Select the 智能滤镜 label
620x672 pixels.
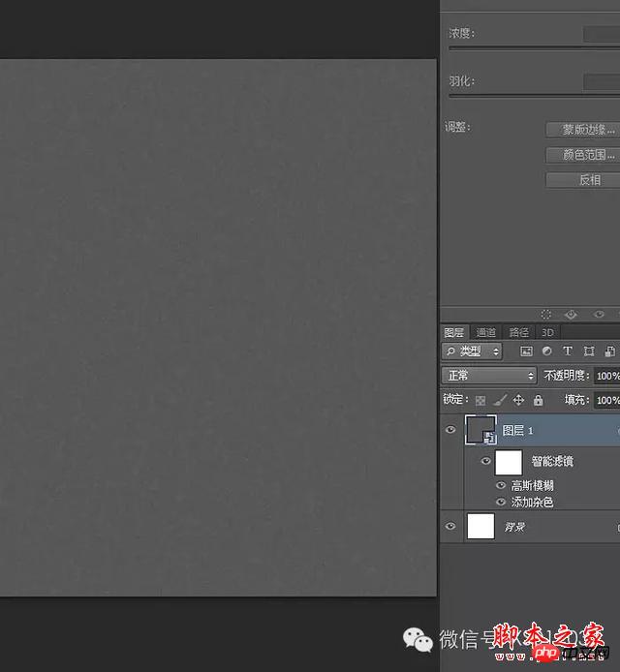pos(552,461)
